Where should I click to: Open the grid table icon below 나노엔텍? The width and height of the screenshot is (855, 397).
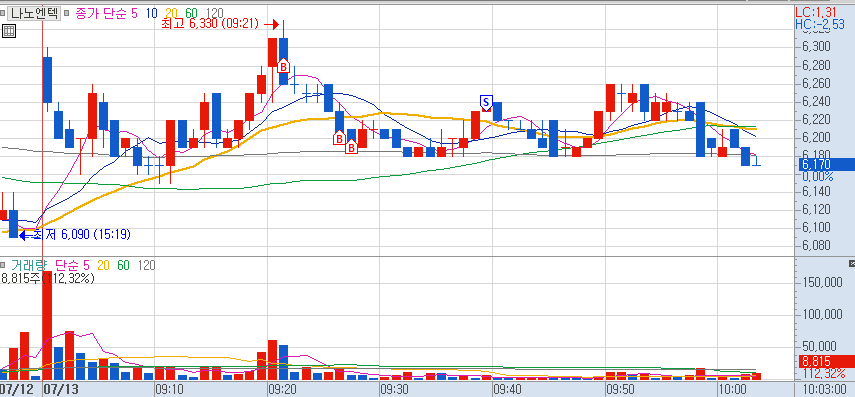pos(9,31)
